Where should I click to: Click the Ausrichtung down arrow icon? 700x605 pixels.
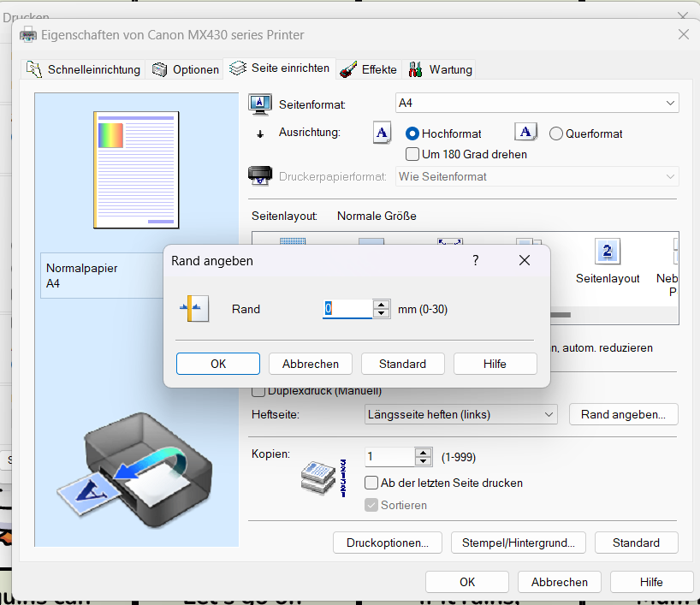tap(260, 133)
